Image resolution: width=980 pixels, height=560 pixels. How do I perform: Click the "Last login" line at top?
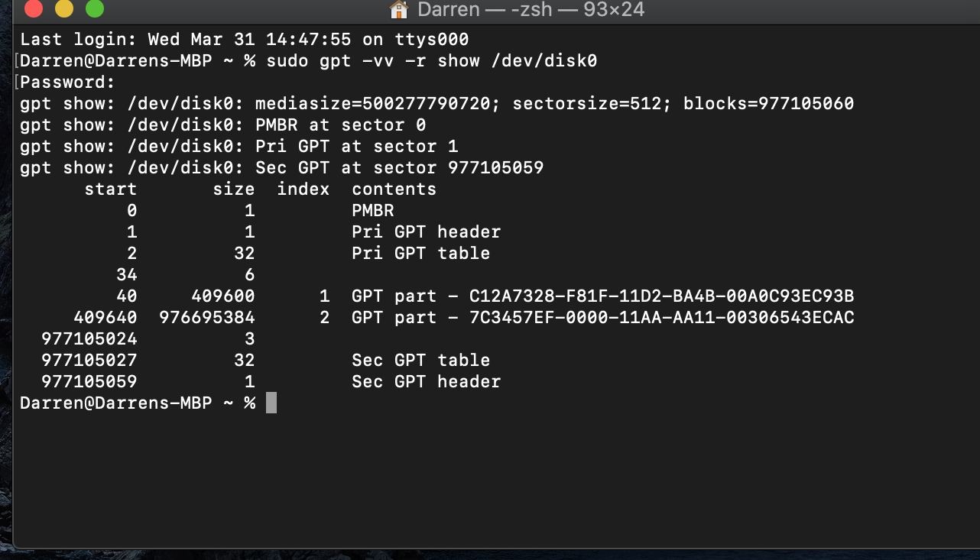[245, 40]
